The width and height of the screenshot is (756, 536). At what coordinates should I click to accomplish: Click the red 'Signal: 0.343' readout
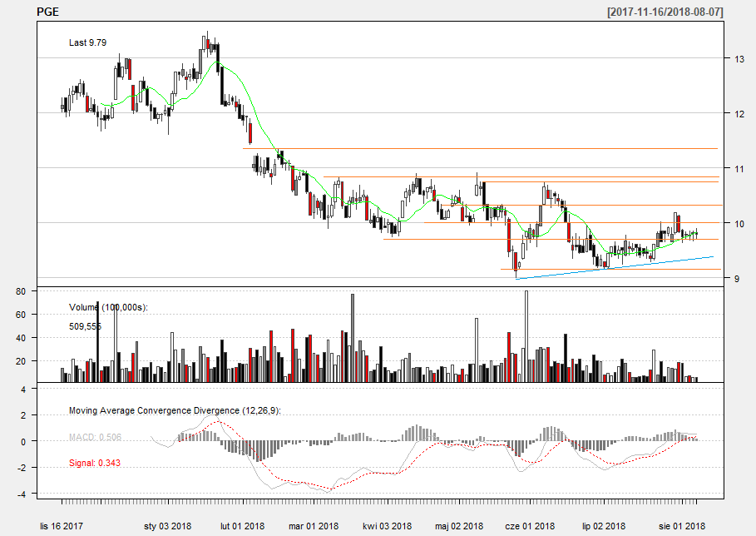pos(95,463)
